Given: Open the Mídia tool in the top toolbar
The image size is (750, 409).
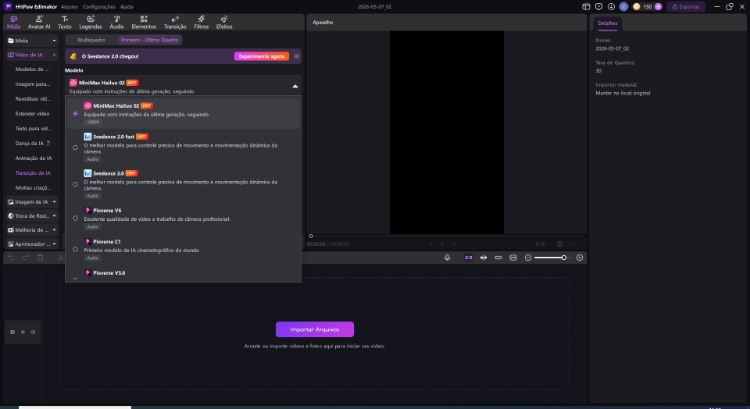Looking at the screenshot, I should click(13, 22).
